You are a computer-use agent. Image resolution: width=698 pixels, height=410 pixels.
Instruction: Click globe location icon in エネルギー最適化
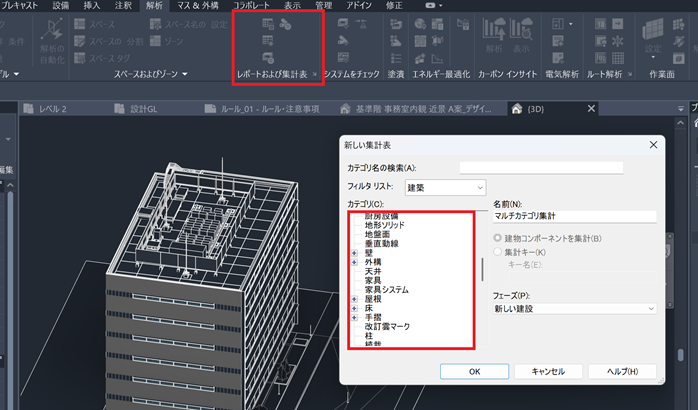[420, 24]
